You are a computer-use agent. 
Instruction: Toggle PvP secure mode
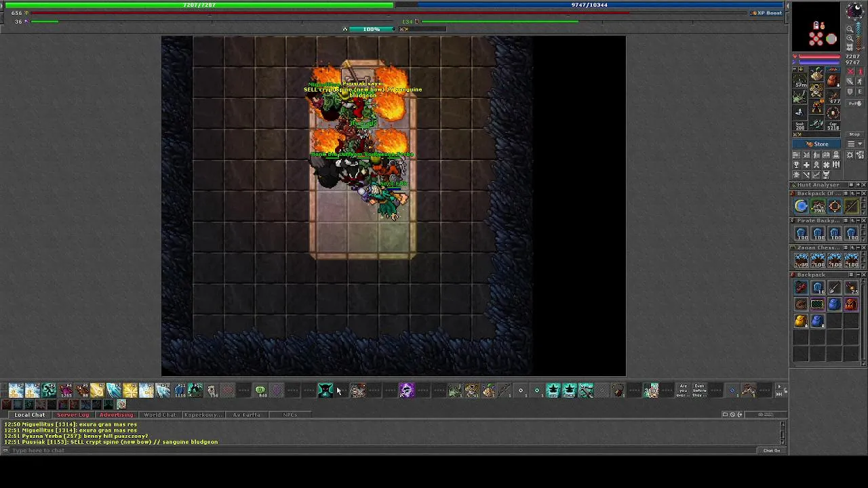point(855,104)
